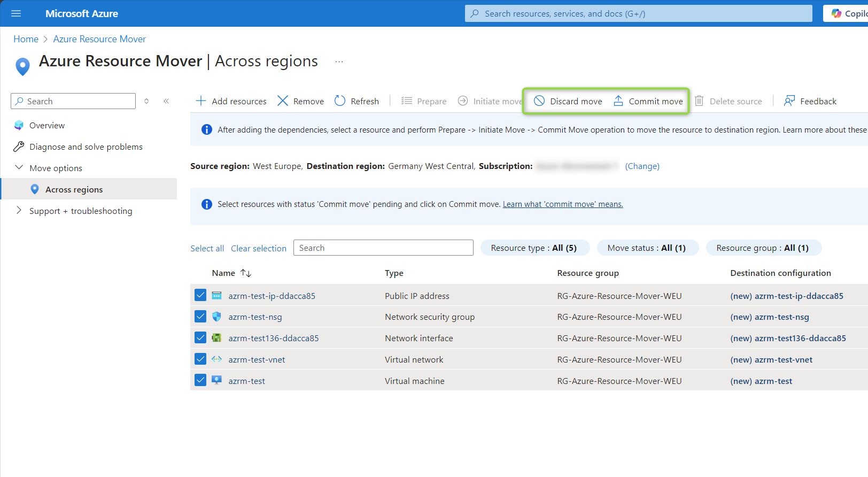Open (new) azrm-test136-ddacca85 destination configuration
868x477 pixels.
(x=788, y=338)
